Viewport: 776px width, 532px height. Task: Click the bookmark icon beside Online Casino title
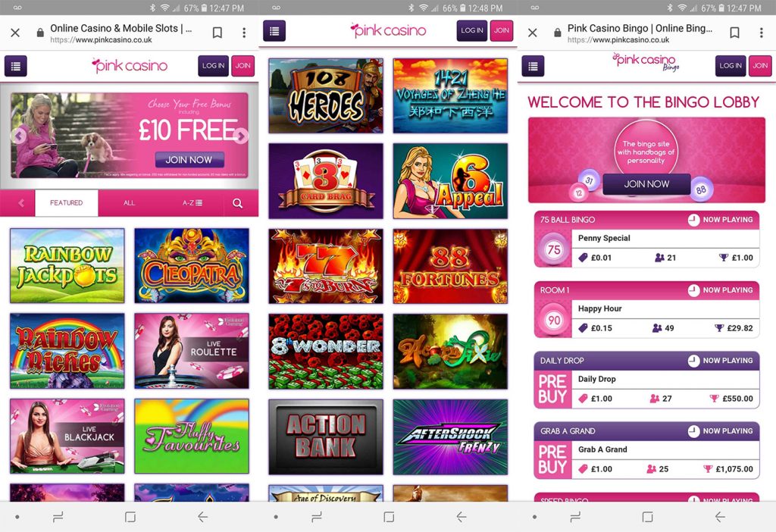pyautogui.click(x=217, y=33)
